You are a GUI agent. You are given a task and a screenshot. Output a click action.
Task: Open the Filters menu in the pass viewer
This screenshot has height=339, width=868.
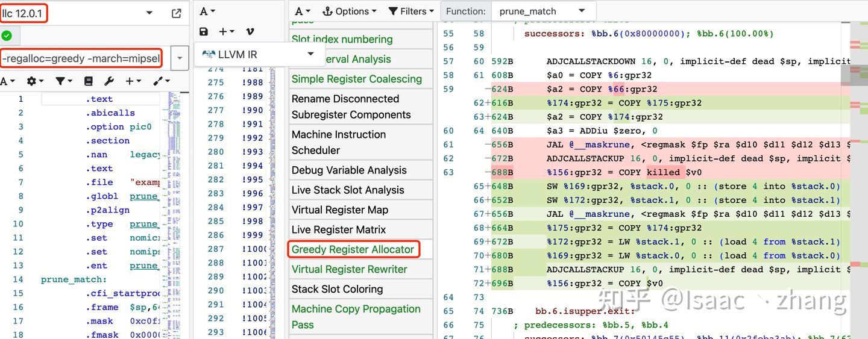411,11
